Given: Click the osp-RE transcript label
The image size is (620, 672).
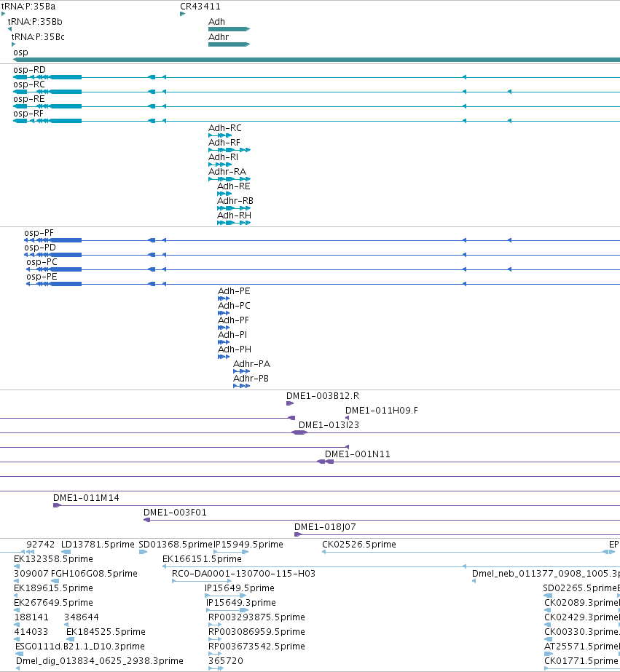Looking at the screenshot, I should tap(28, 98).
